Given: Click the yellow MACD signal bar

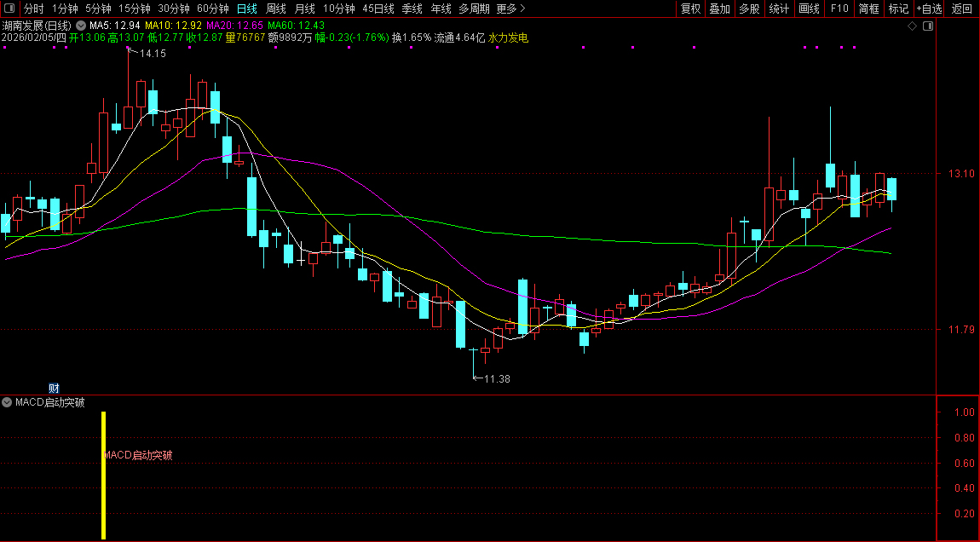Looking at the screenshot, I should pos(103,475).
